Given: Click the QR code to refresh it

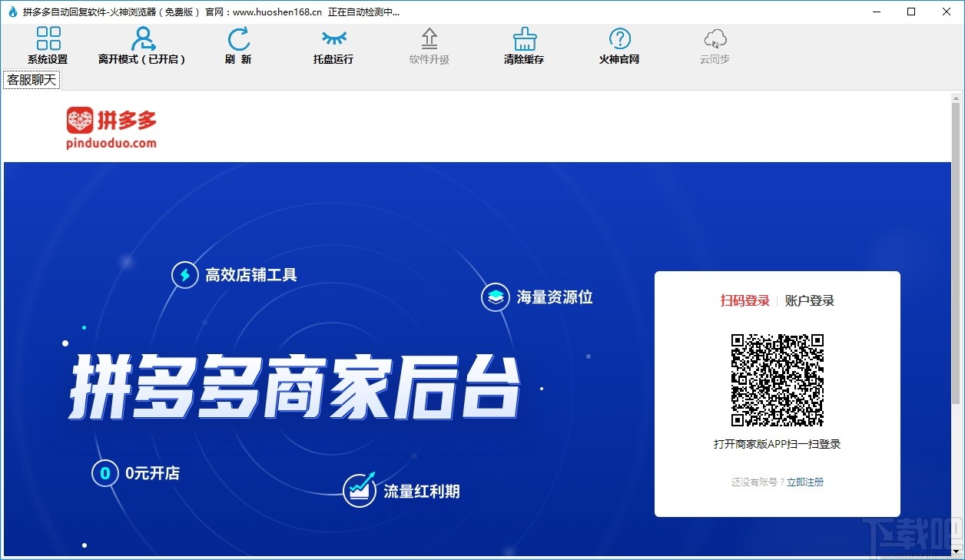Looking at the screenshot, I should pos(777,378).
